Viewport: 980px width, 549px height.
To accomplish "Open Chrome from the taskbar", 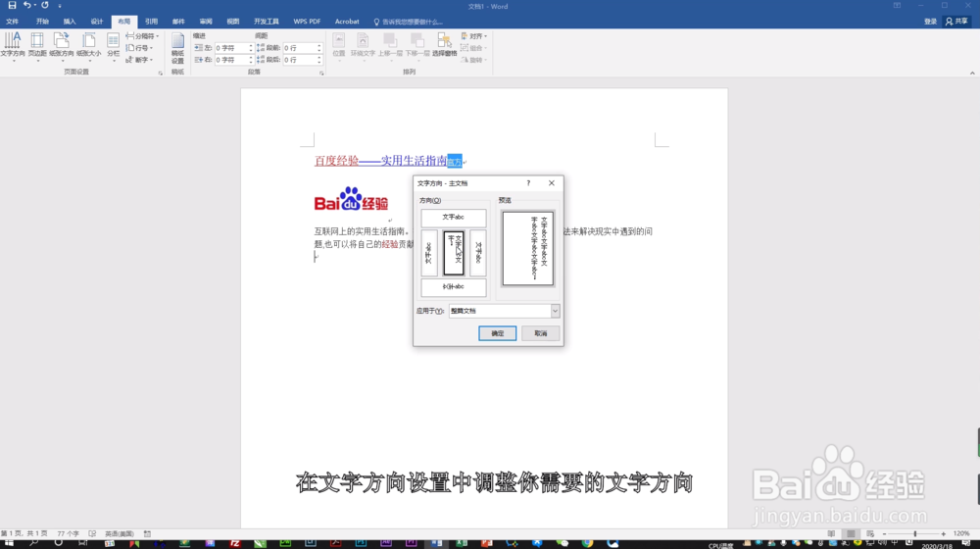I will pos(587,543).
